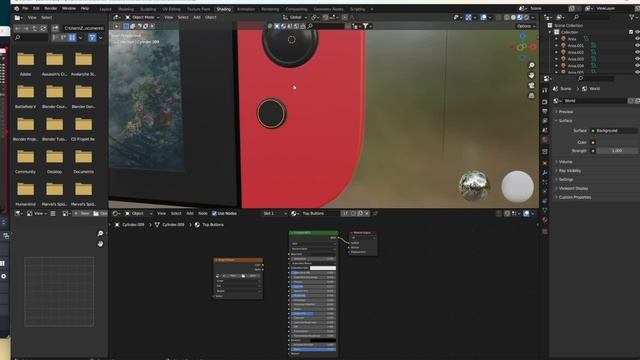Click the viewport zoom icon
This screenshot has width=640, height=360.
531,65
